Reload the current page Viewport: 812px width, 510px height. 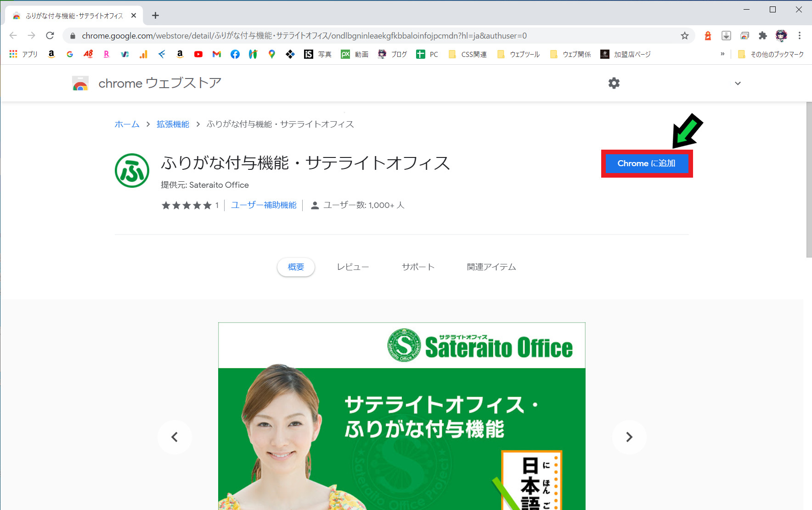click(50, 36)
